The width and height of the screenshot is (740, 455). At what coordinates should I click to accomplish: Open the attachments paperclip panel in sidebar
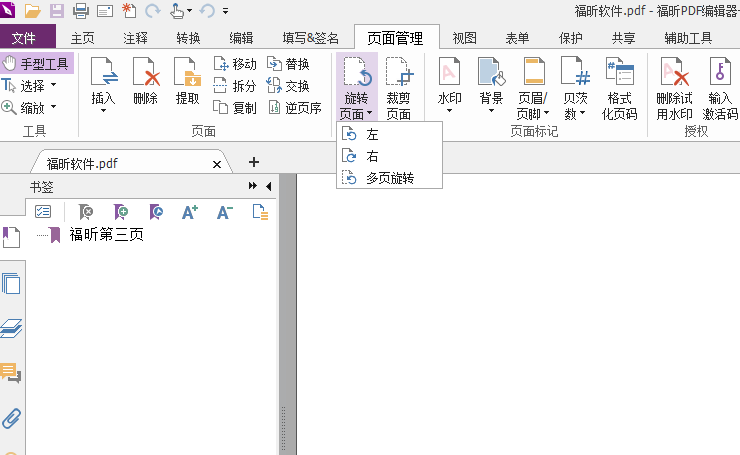point(12,418)
